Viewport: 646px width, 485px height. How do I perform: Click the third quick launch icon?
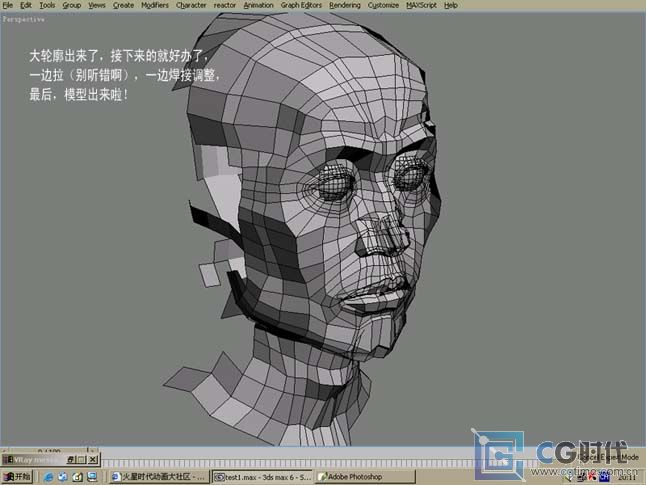point(77,477)
